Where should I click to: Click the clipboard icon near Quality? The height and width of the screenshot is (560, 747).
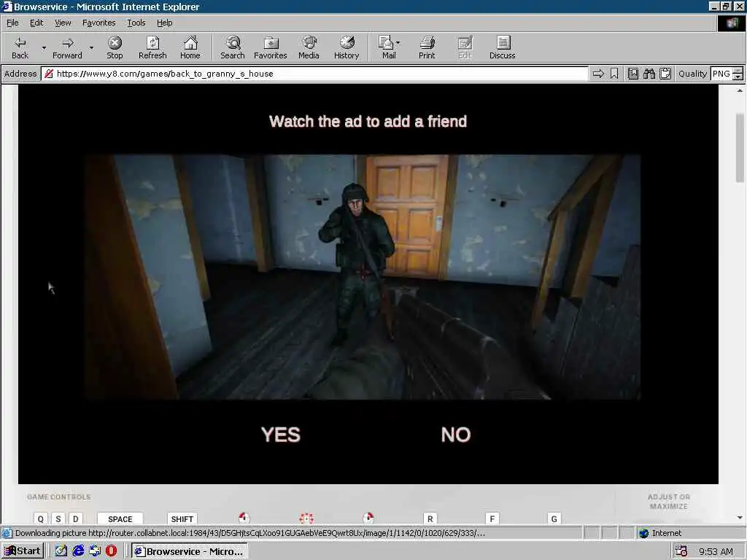(x=665, y=74)
